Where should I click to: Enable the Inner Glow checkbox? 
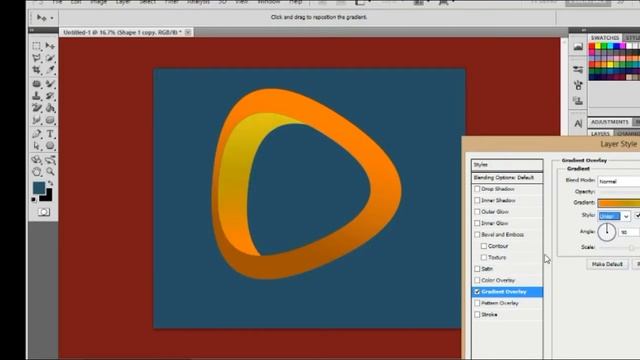click(477, 223)
